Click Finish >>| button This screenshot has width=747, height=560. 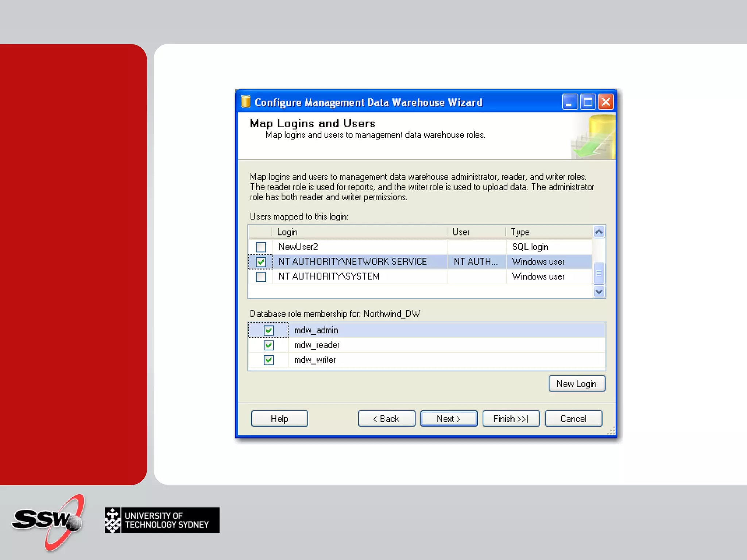click(511, 419)
